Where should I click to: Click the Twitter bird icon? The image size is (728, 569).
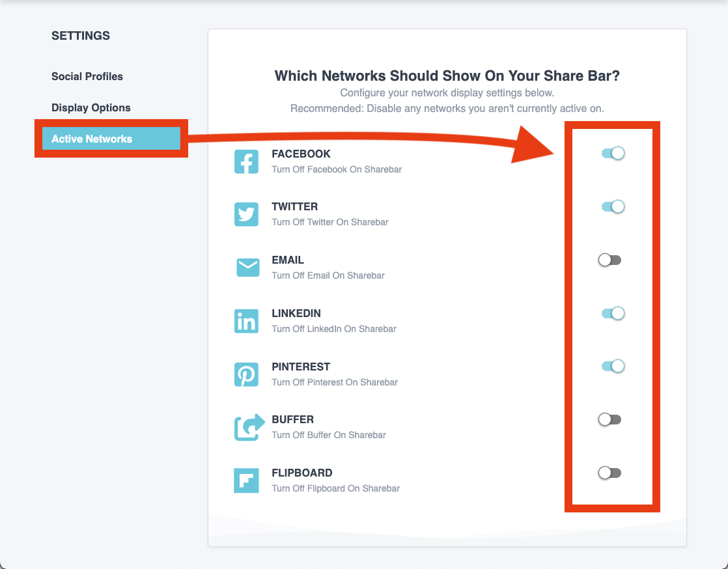(x=247, y=214)
